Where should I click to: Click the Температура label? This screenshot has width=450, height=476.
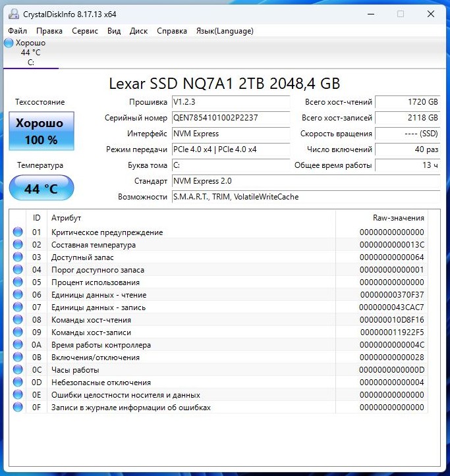40,165
